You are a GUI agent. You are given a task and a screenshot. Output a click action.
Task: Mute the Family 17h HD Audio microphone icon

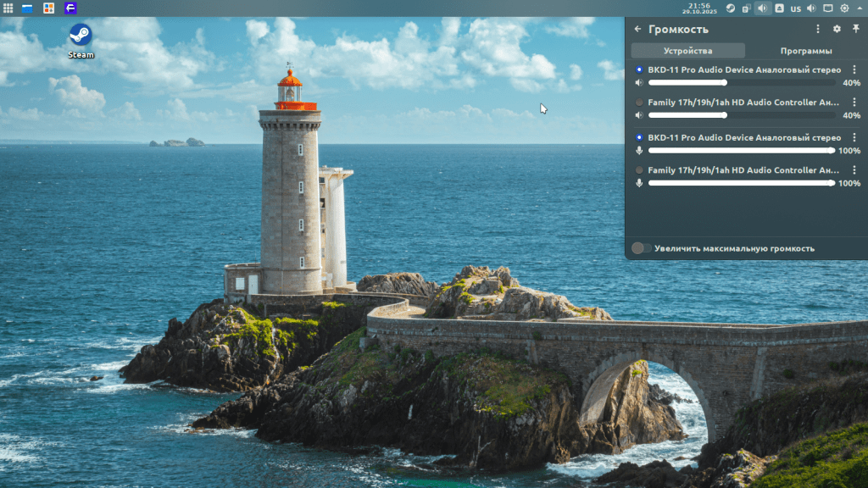pos(639,183)
